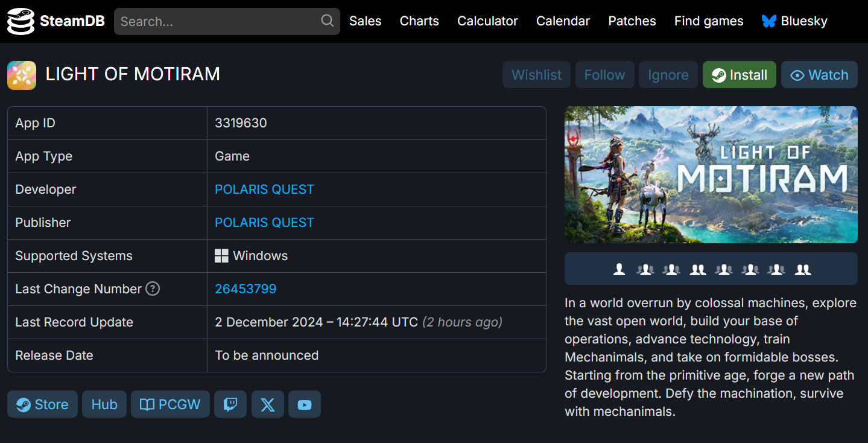Open the Calculator page

coord(487,21)
